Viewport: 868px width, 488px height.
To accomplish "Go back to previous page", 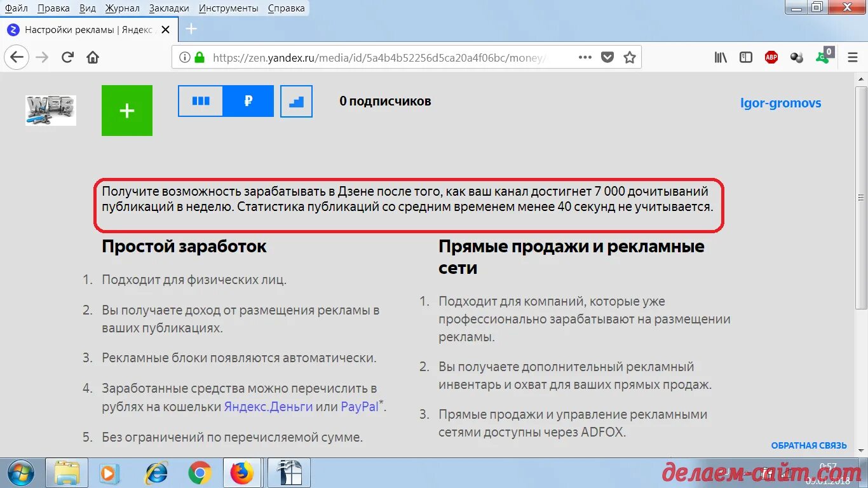I will [17, 57].
